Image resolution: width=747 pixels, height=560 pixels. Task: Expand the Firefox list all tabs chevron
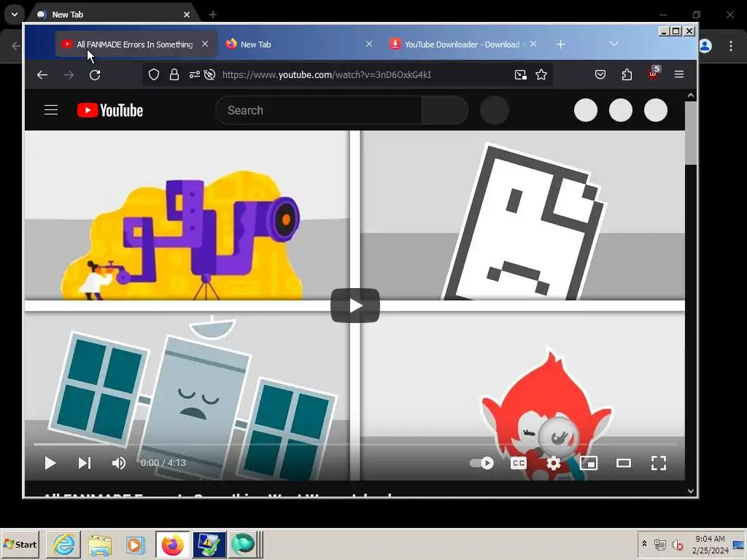pyautogui.click(x=614, y=44)
